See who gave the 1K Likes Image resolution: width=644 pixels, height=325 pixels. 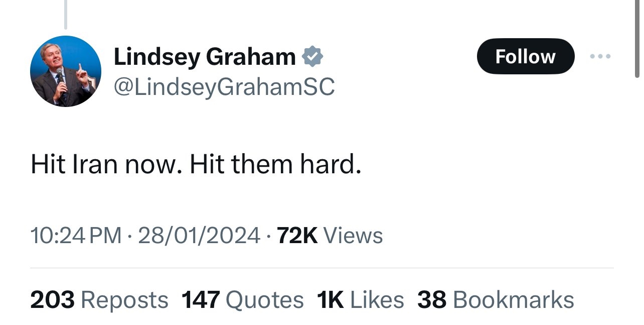(x=360, y=300)
